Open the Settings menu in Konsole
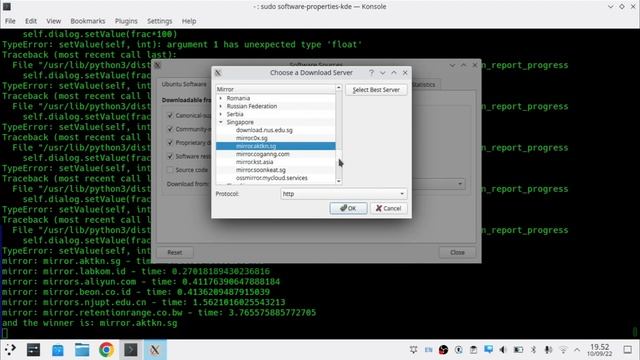The height and width of the screenshot is (360, 640). point(160,21)
